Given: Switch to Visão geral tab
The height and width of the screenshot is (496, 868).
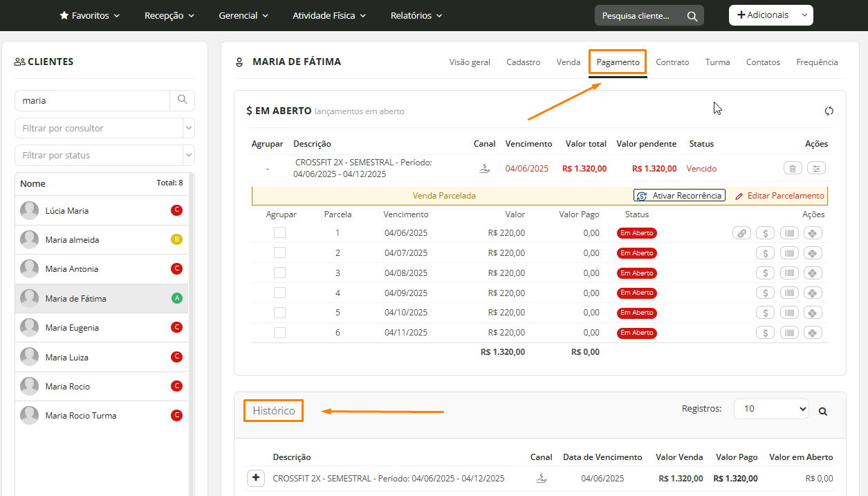Looking at the screenshot, I should [x=470, y=62].
